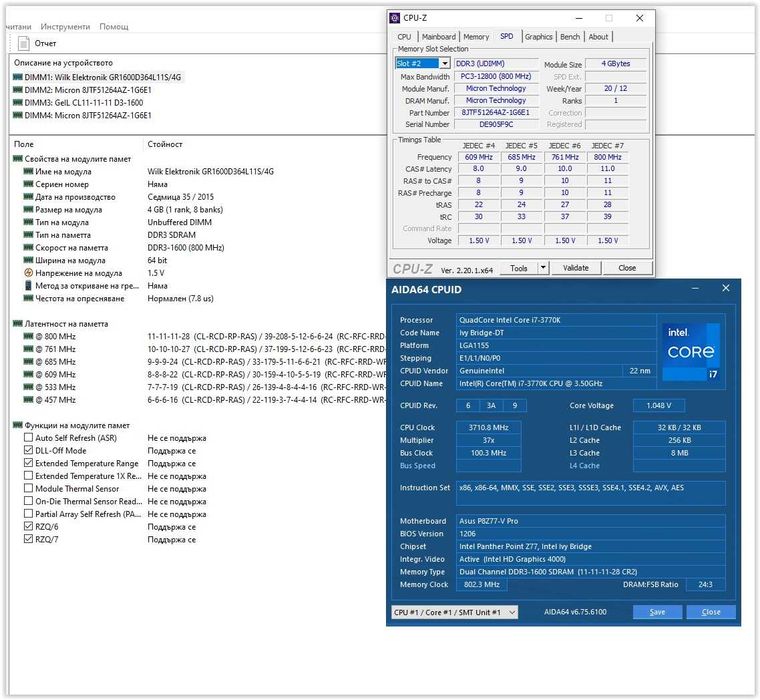Minimize the AIDA64 CPUID window

pos(695,288)
